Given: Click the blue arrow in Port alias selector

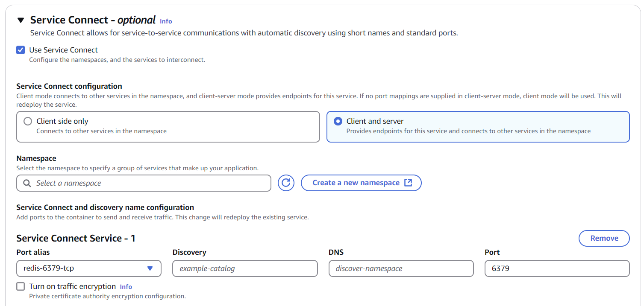Looking at the screenshot, I should pos(150,268).
